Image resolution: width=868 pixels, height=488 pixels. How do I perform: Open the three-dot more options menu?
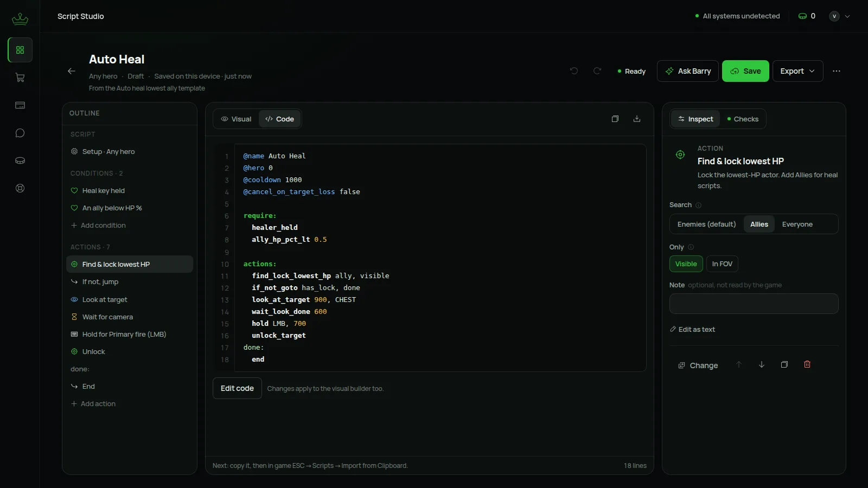(x=837, y=71)
